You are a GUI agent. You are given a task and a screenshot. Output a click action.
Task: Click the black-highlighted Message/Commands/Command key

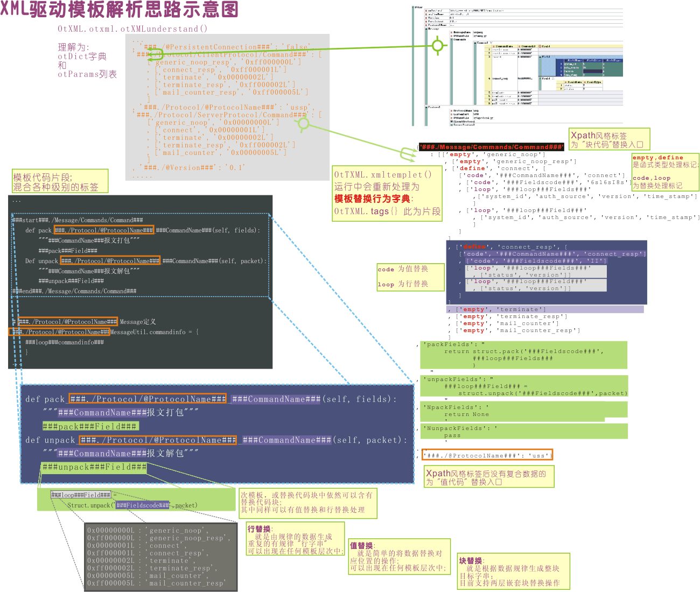tap(492, 147)
